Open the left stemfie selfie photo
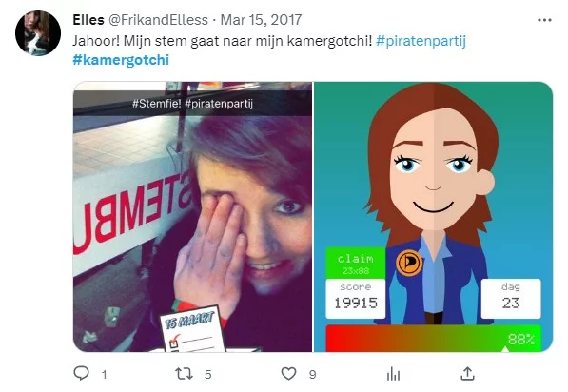This screenshot has height=392, width=568. [192, 217]
